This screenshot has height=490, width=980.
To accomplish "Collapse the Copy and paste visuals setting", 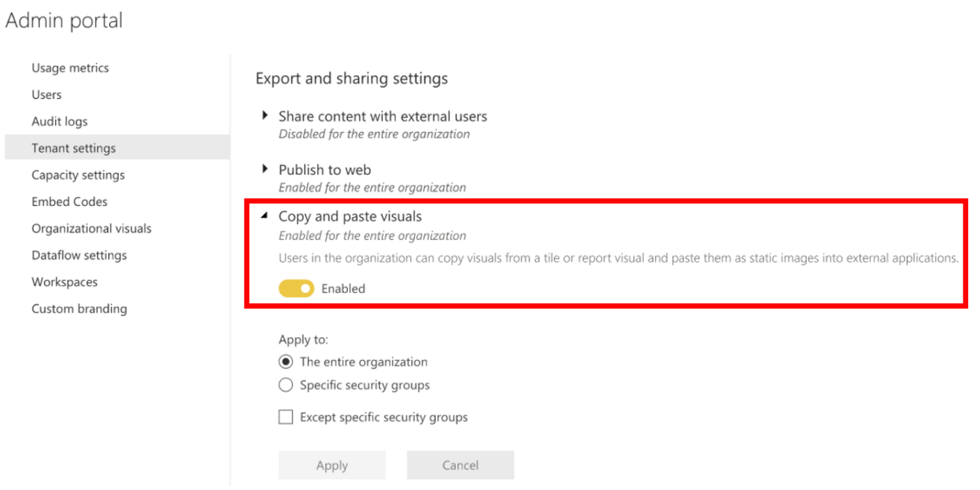I will pyautogui.click(x=349, y=216).
